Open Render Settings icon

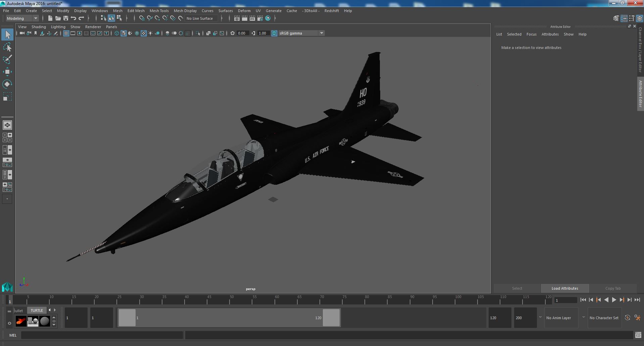point(260,18)
